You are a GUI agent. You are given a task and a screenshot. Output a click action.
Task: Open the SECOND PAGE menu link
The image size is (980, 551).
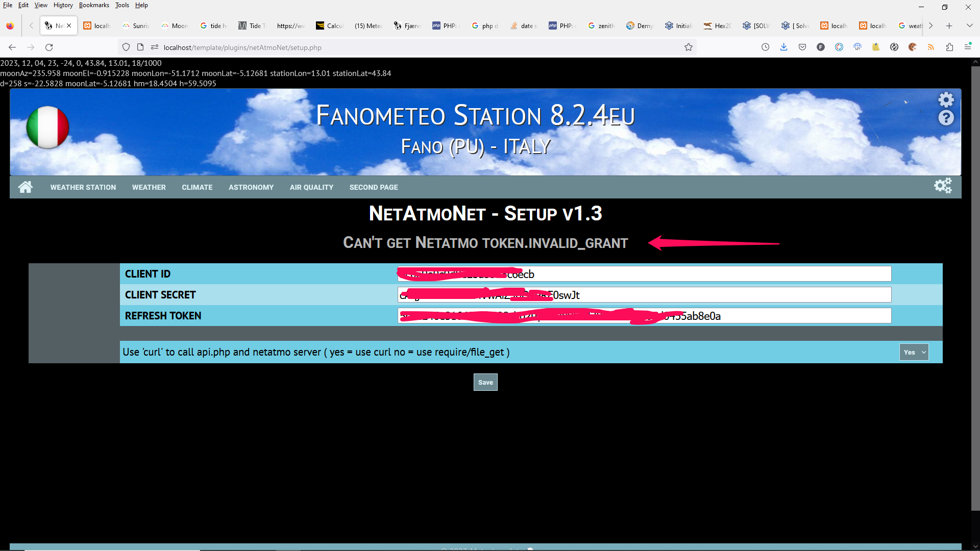[374, 187]
